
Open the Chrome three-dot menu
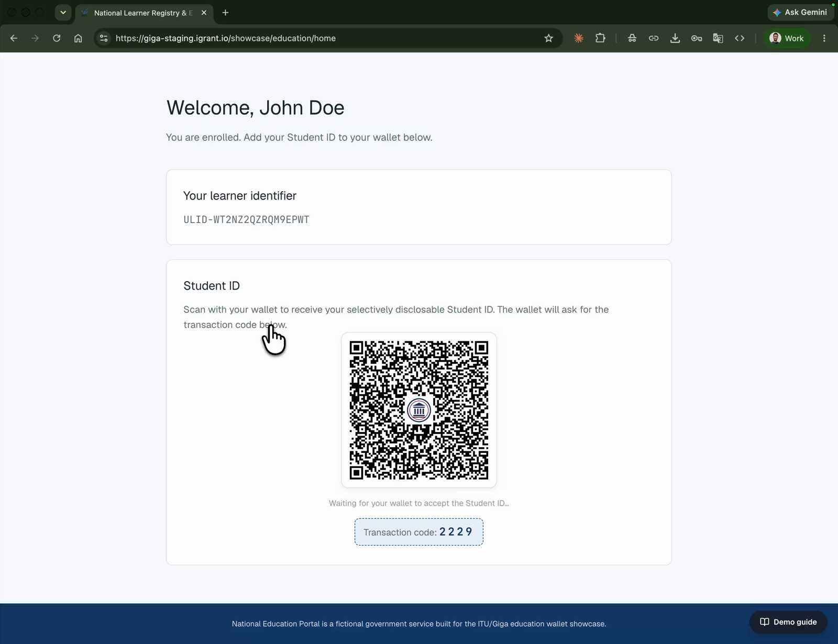[x=824, y=38]
